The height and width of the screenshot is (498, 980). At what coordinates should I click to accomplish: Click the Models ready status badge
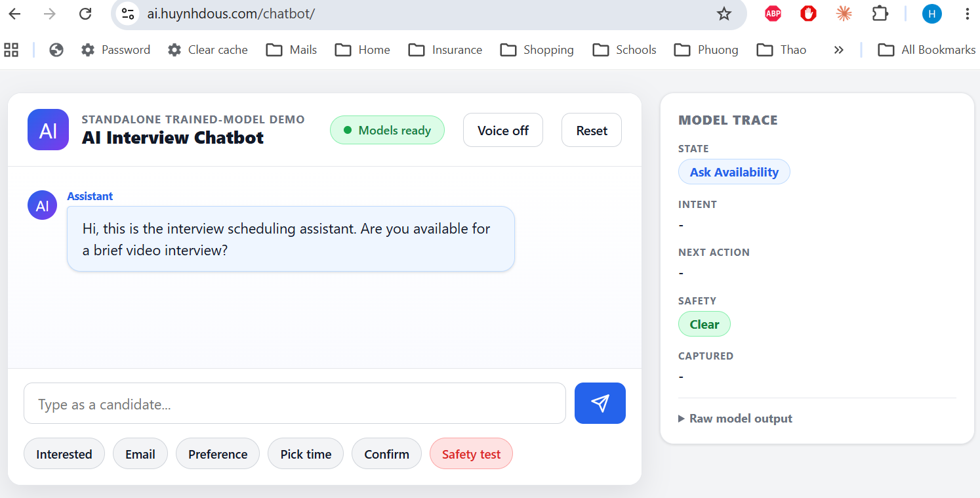pyautogui.click(x=387, y=130)
